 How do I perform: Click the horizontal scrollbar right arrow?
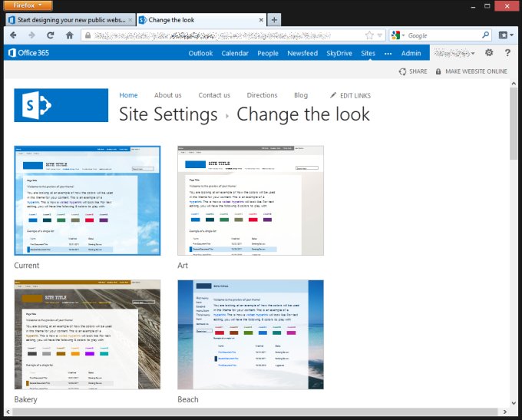pos(504,412)
